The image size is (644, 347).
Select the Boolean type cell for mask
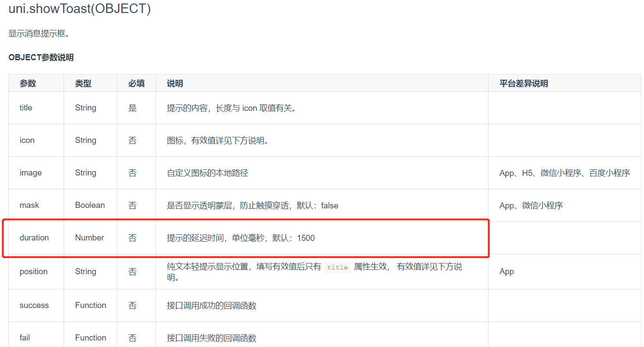point(90,205)
